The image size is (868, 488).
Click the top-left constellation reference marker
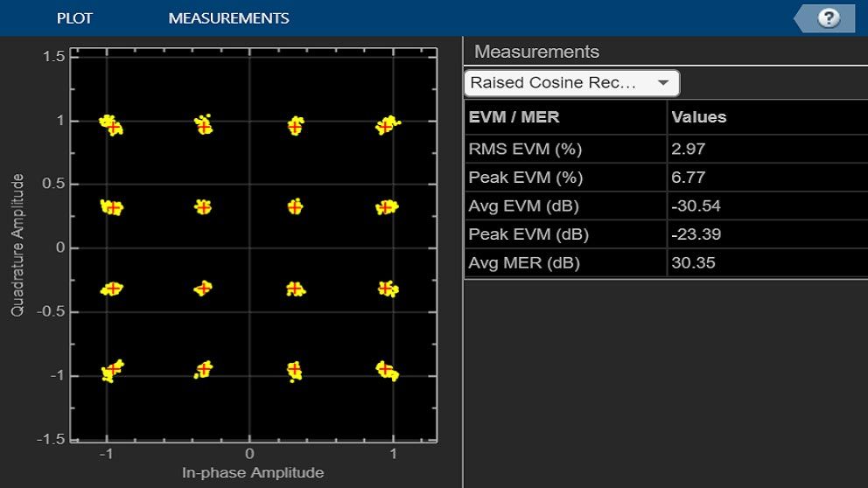(113, 127)
